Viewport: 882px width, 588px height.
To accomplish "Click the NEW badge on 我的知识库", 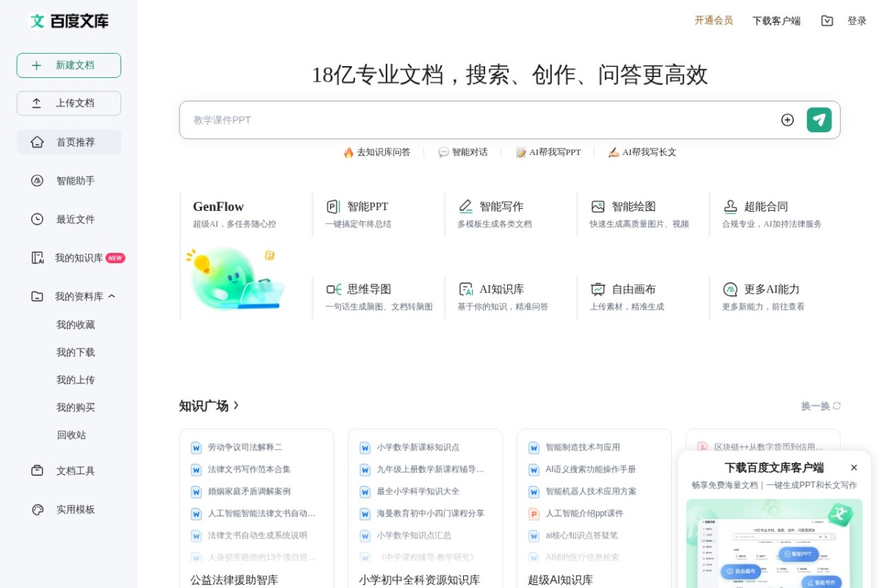I will [115, 258].
